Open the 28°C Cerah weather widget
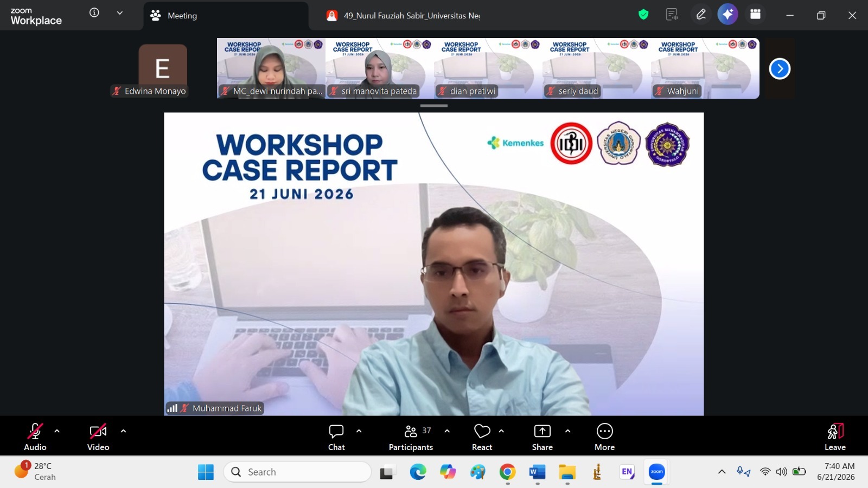Viewport: 868px width, 488px height. point(36,471)
